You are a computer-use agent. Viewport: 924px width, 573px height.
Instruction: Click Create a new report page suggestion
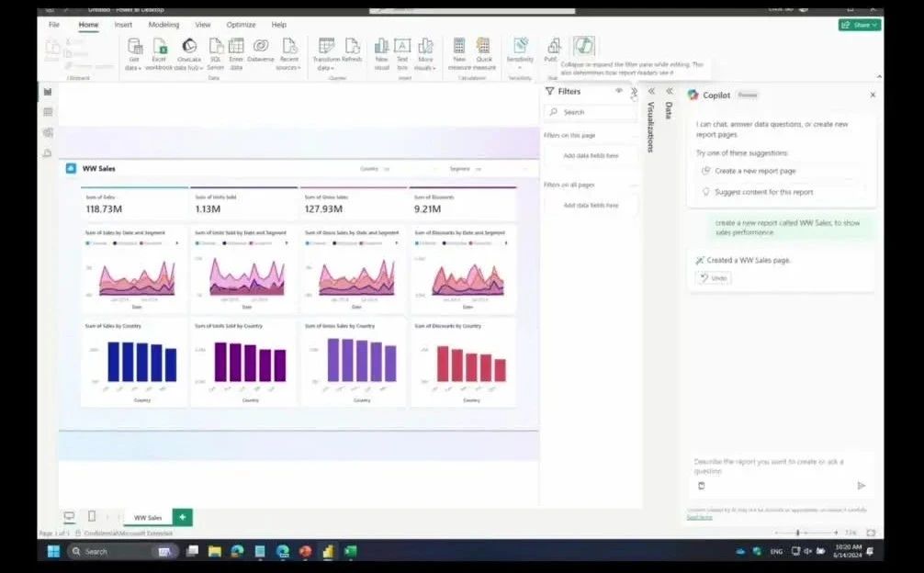782,171
